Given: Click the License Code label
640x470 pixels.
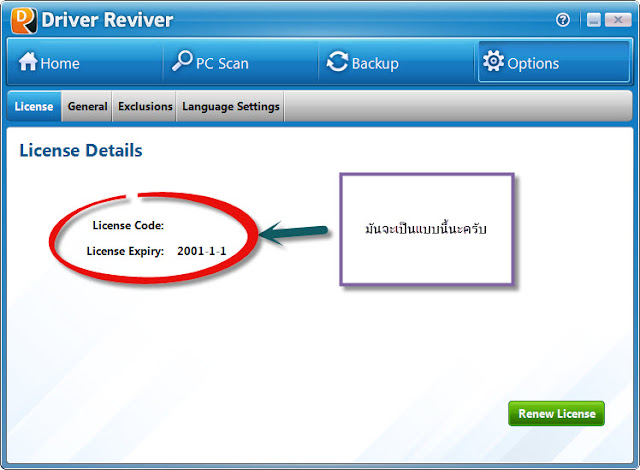Looking at the screenshot, I should (x=128, y=225).
